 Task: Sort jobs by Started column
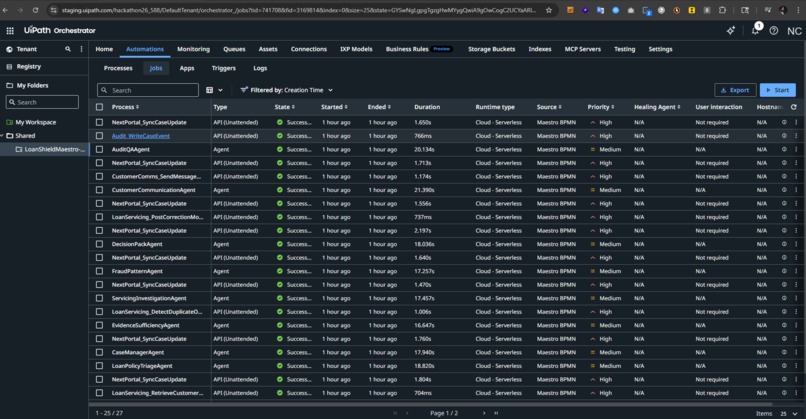pyautogui.click(x=335, y=107)
